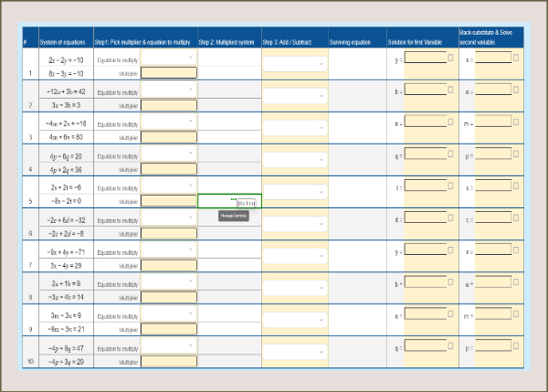Click the Manage Controls tooltip button
Screen dimensions: 548x392
[234, 216]
